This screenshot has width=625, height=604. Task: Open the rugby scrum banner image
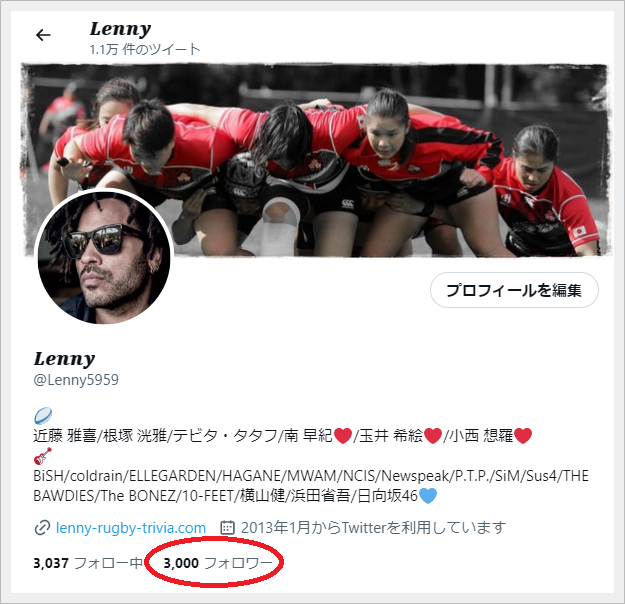[x=315, y=159]
